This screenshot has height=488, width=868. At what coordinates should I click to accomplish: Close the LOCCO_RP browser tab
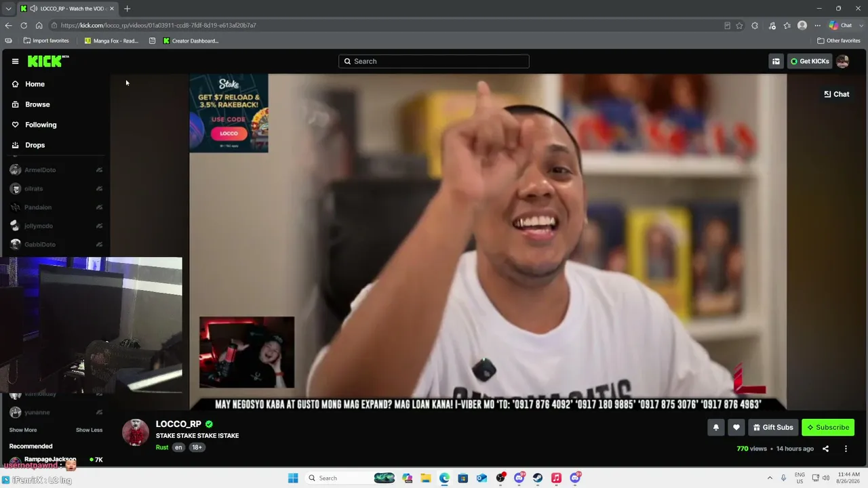(112, 9)
